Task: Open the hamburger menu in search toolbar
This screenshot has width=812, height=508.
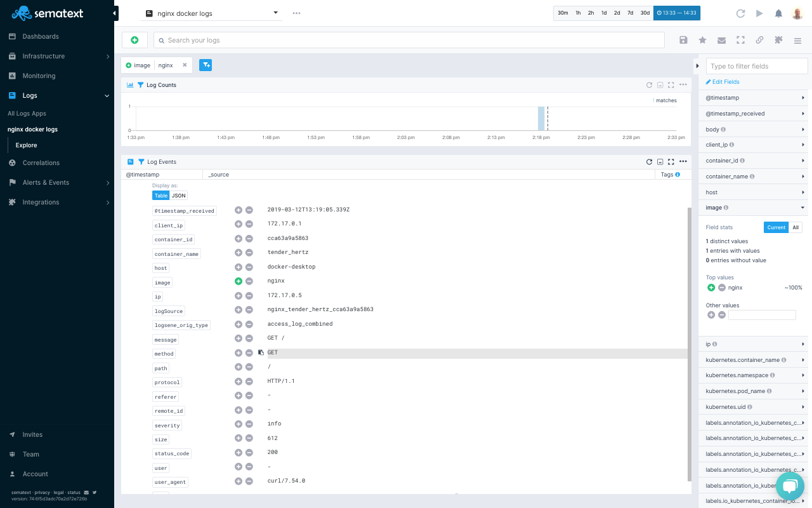Action: (797, 40)
